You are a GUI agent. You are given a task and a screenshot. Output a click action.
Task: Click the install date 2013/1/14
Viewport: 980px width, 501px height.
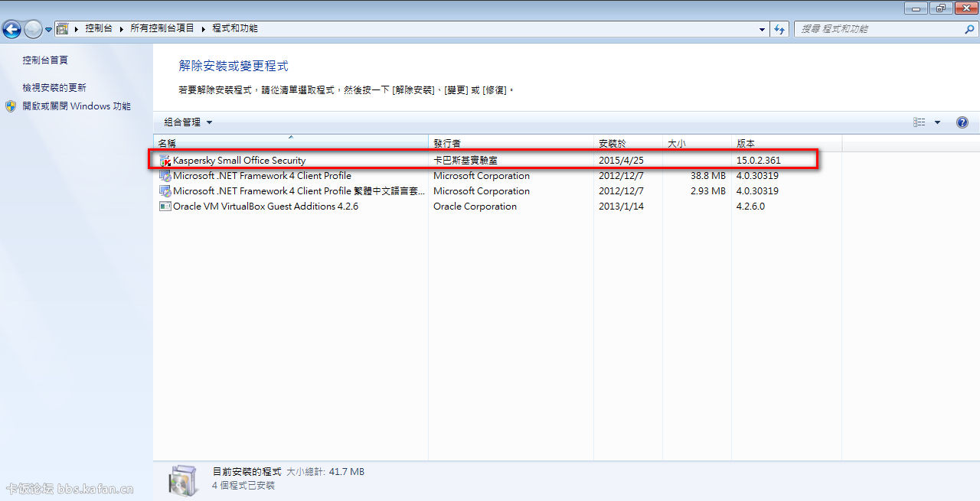pos(622,207)
